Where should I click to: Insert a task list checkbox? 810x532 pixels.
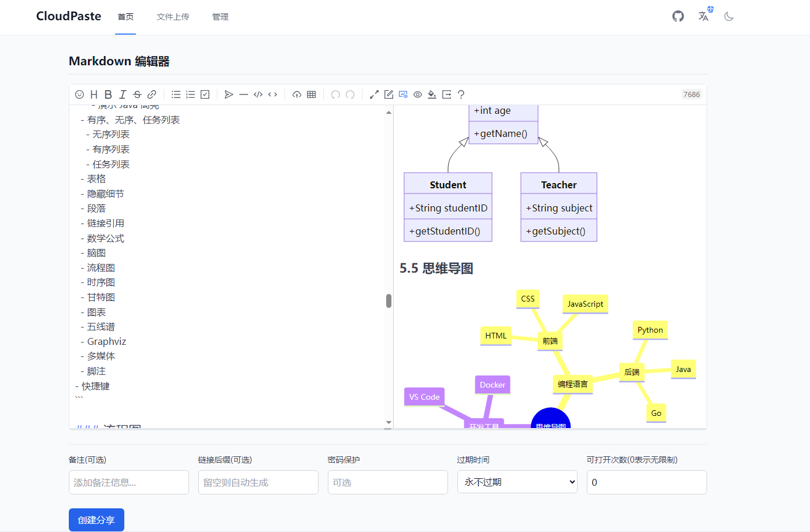[205, 95]
